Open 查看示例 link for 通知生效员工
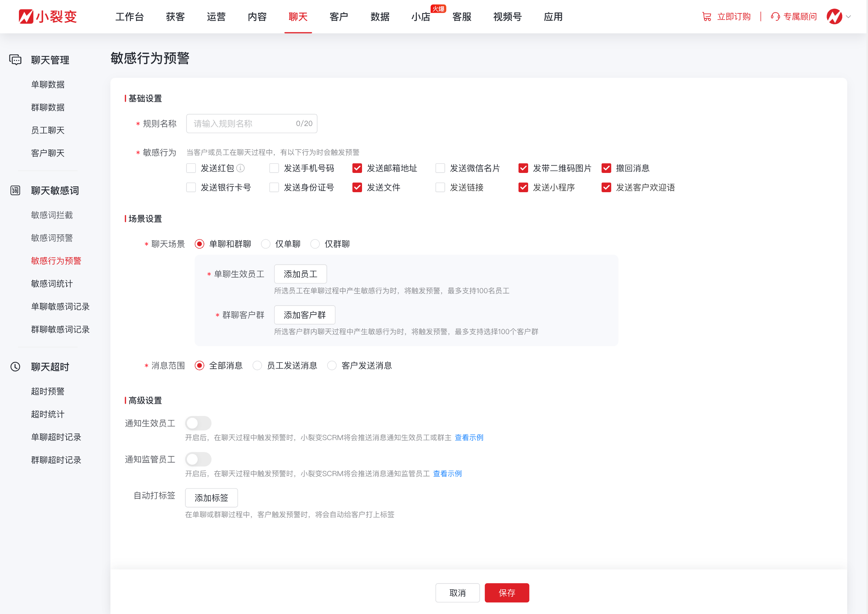This screenshot has height=614, width=868. click(469, 437)
